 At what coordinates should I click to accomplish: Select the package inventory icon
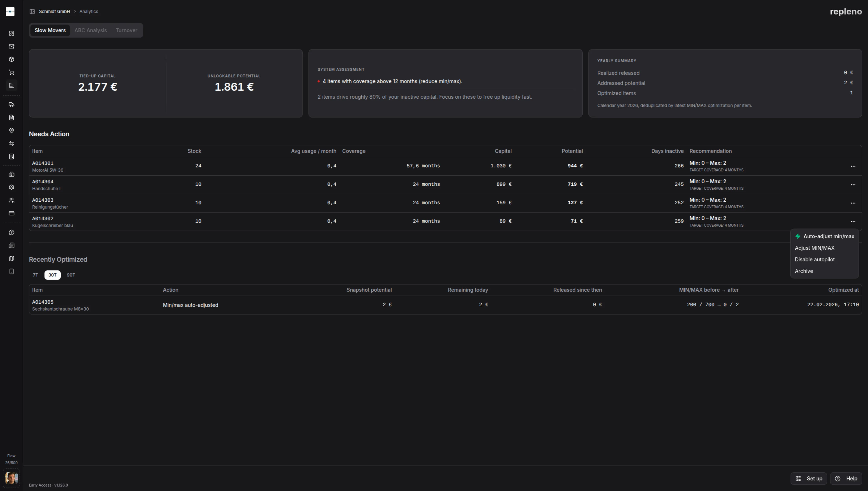coord(11,59)
